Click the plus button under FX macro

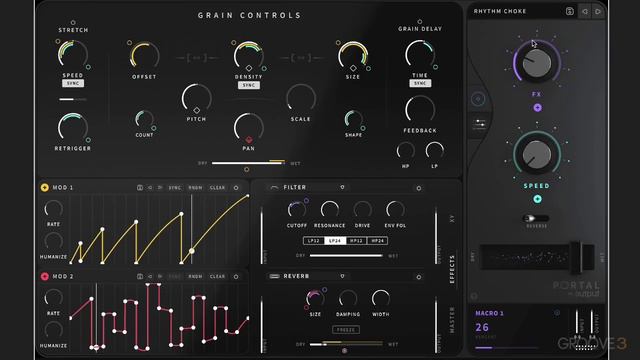click(x=538, y=108)
